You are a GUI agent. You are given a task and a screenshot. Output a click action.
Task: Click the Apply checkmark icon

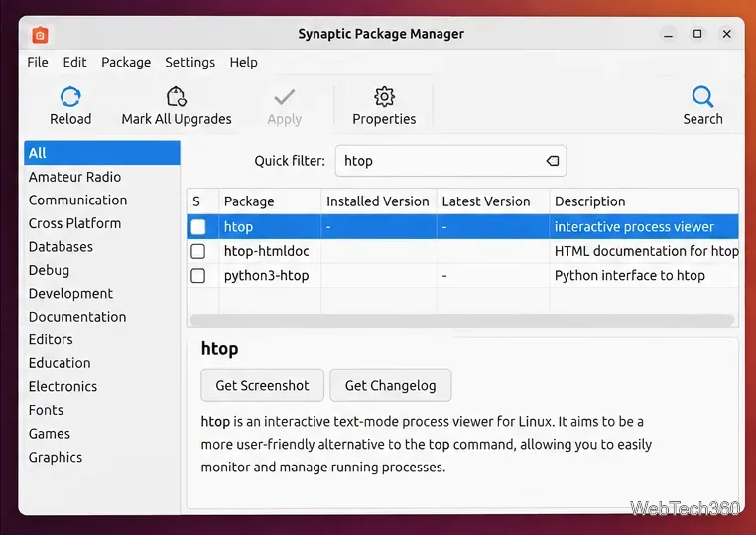pos(285,97)
